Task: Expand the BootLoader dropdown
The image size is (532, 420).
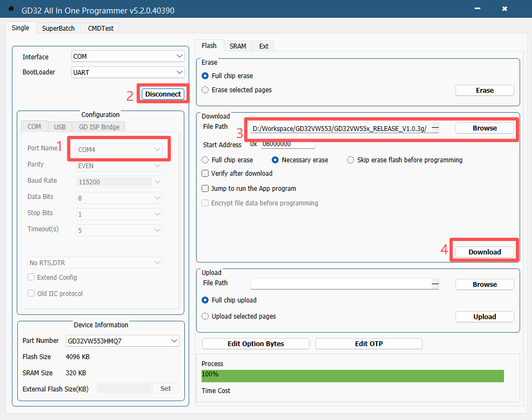Action: (128, 72)
